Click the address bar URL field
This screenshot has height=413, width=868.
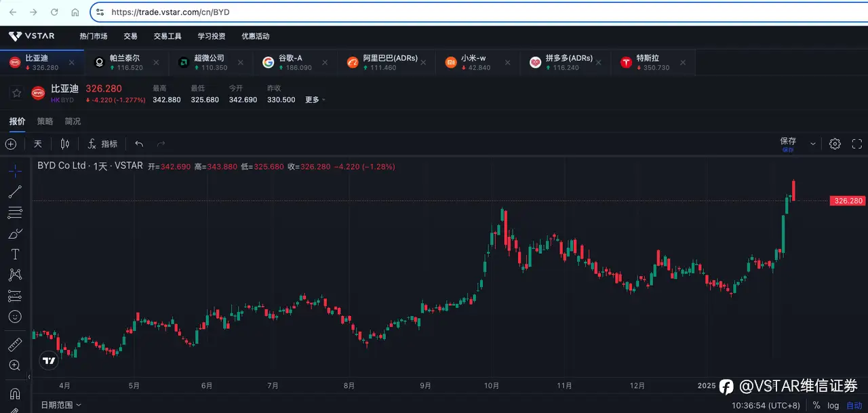tap(479, 12)
